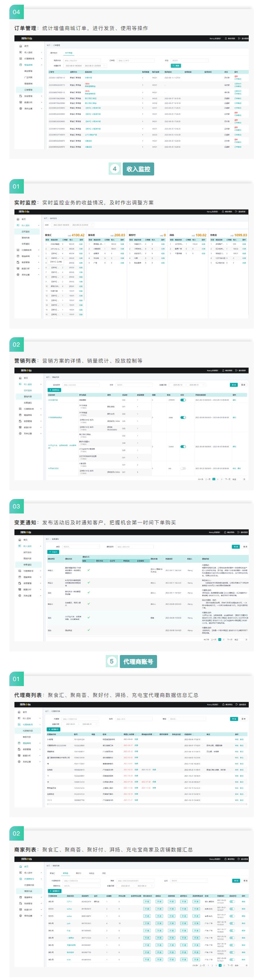Viewport: 261px width, 980px height.
Task: Select 充电宝 tab in 商家列表
Action: pyautogui.click(x=92, y=873)
